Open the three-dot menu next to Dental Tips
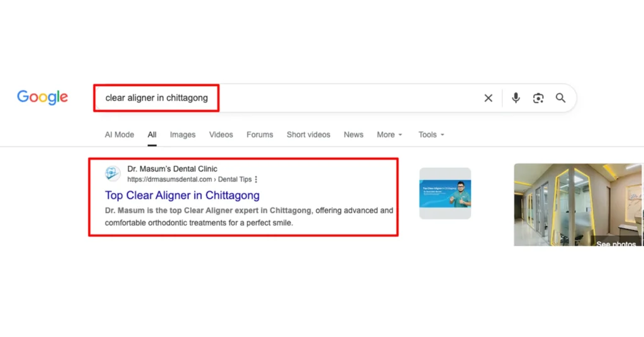Screen dimensions: 644x337 256,179
